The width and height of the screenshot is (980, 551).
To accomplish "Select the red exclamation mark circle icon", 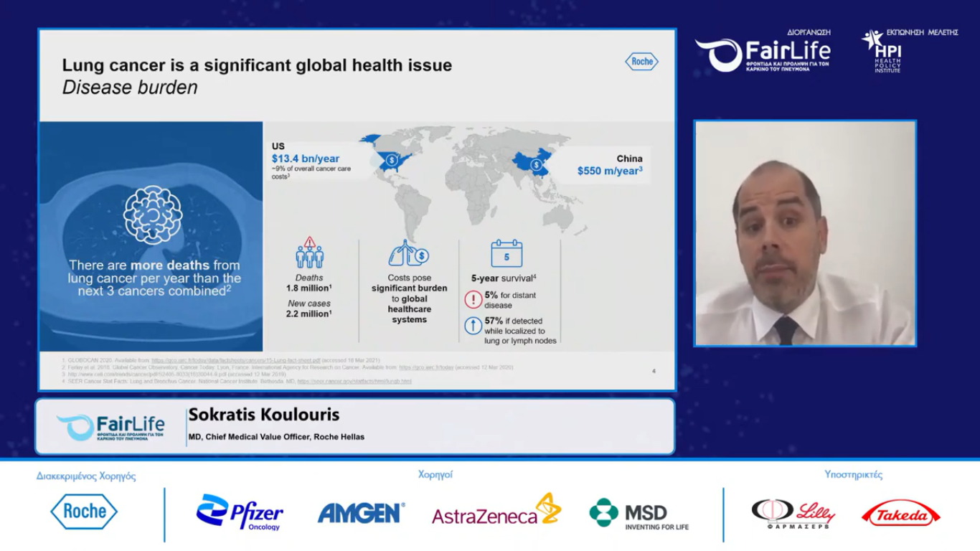I will click(x=473, y=299).
